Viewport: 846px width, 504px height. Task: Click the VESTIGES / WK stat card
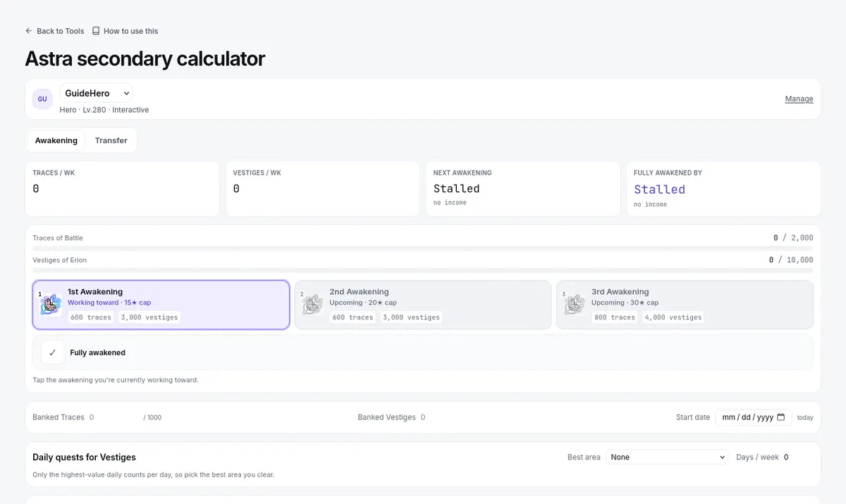pyautogui.click(x=323, y=189)
